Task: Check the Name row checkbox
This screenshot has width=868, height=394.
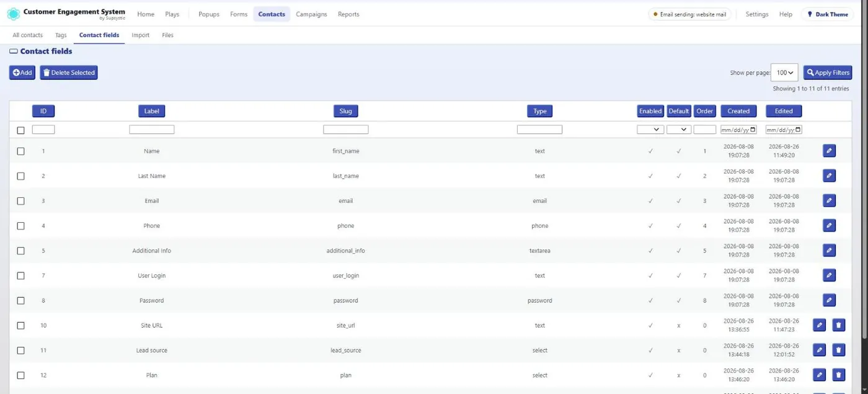Action: point(20,151)
